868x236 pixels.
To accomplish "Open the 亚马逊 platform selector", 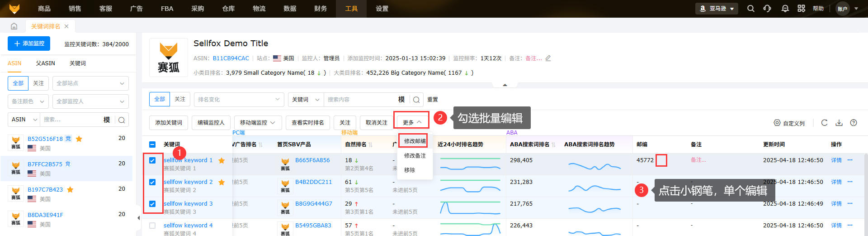I will pos(717,9).
